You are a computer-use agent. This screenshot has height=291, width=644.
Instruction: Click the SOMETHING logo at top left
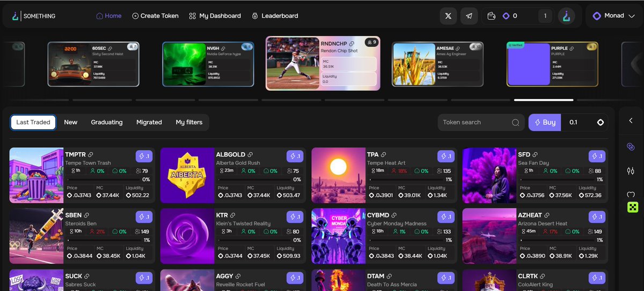click(x=33, y=16)
